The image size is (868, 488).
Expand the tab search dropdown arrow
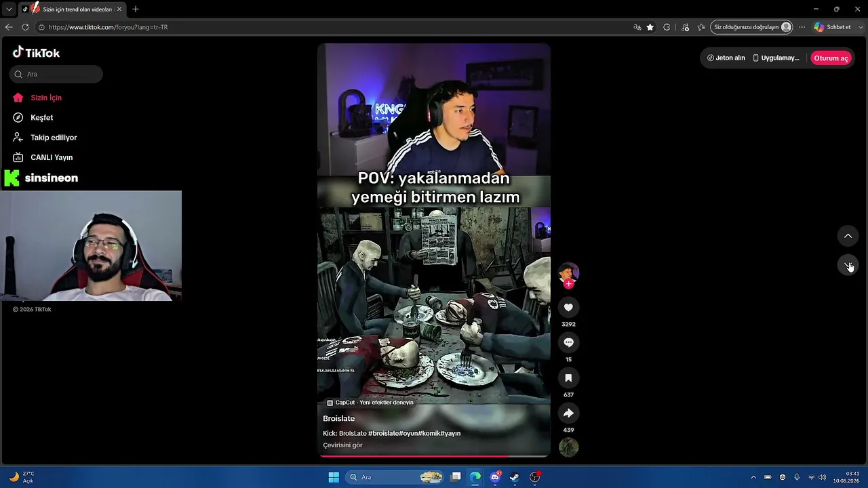[9, 9]
